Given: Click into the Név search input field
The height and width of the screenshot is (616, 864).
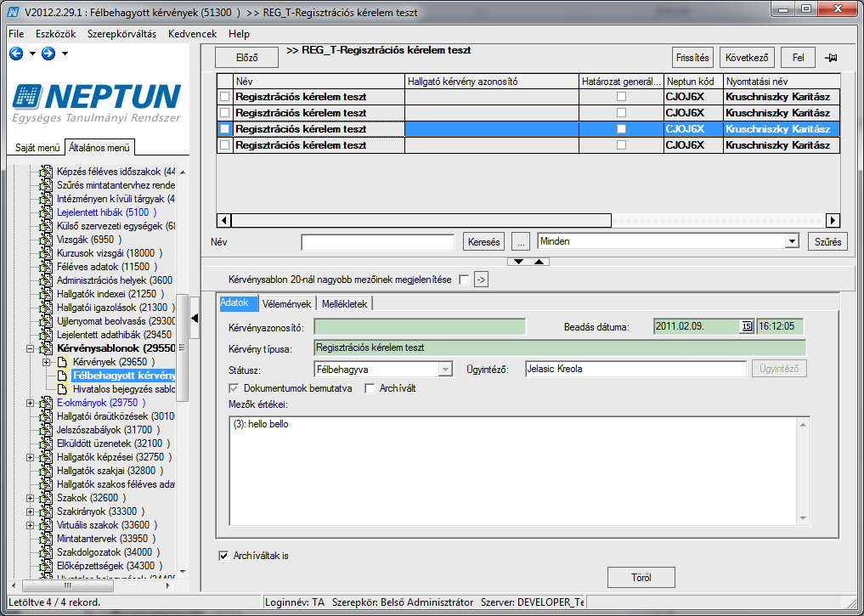Looking at the screenshot, I should coord(378,242).
